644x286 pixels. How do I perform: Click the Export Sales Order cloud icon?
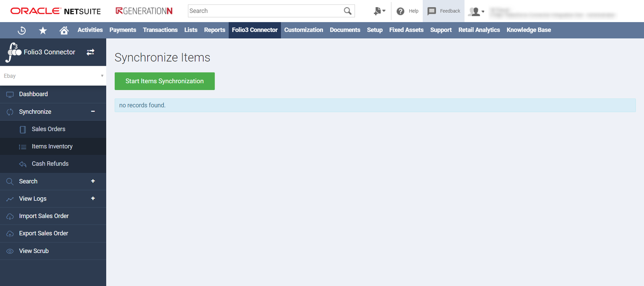click(10, 234)
